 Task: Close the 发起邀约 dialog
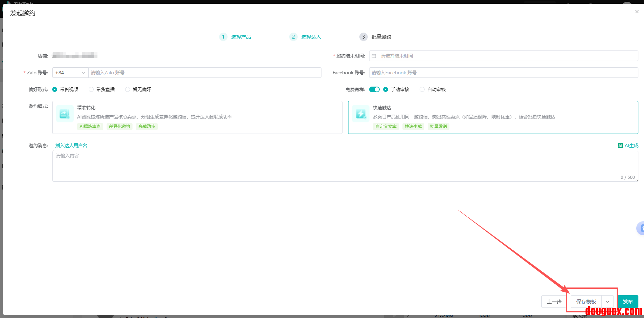click(637, 12)
